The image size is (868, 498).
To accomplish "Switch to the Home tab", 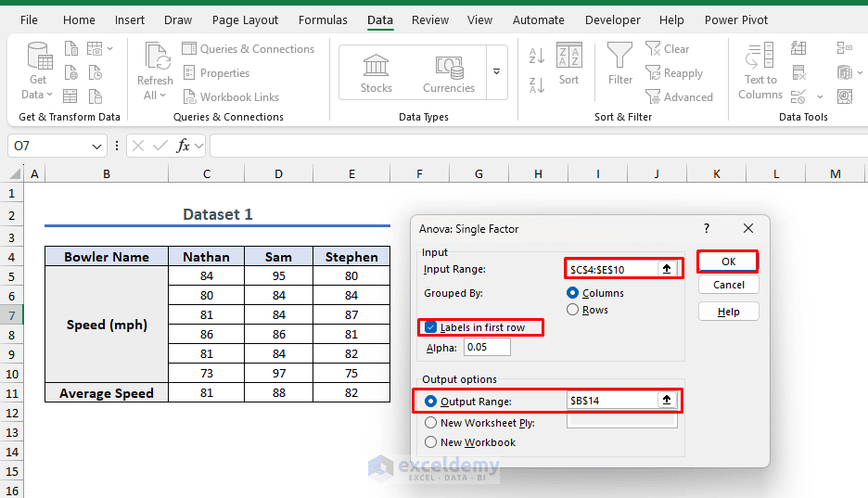I will [x=79, y=20].
